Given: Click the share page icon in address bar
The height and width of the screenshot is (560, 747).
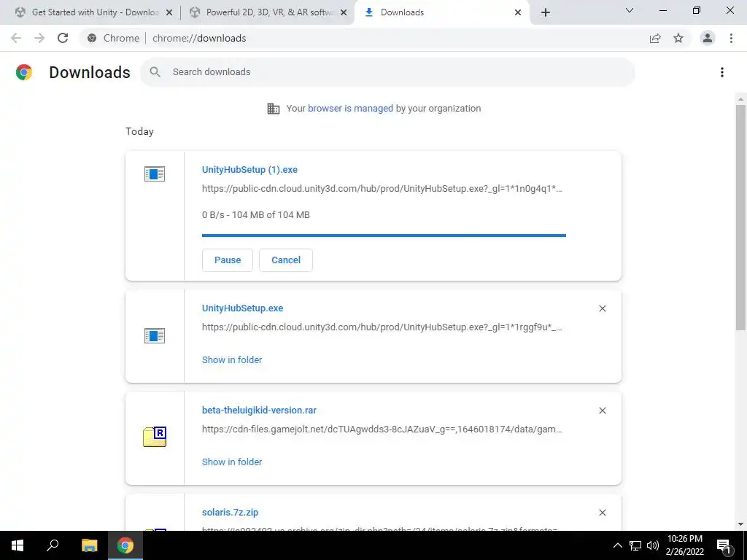Looking at the screenshot, I should (655, 38).
